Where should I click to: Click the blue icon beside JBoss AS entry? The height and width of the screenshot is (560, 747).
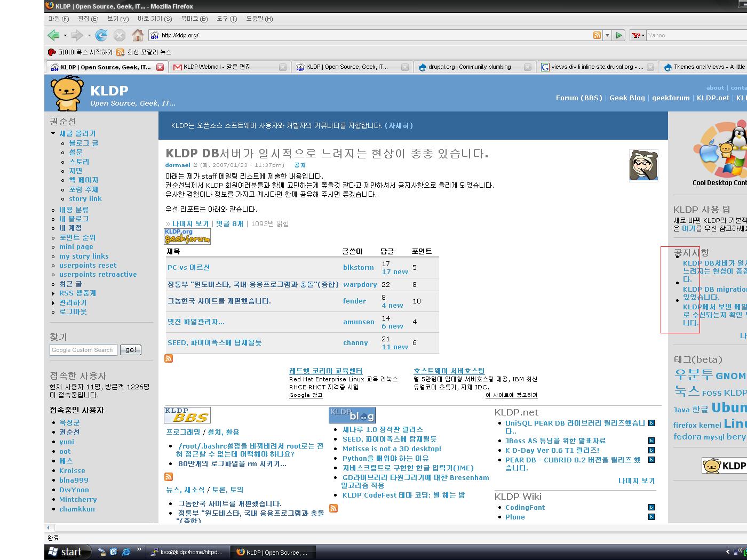(x=651, y=441)
